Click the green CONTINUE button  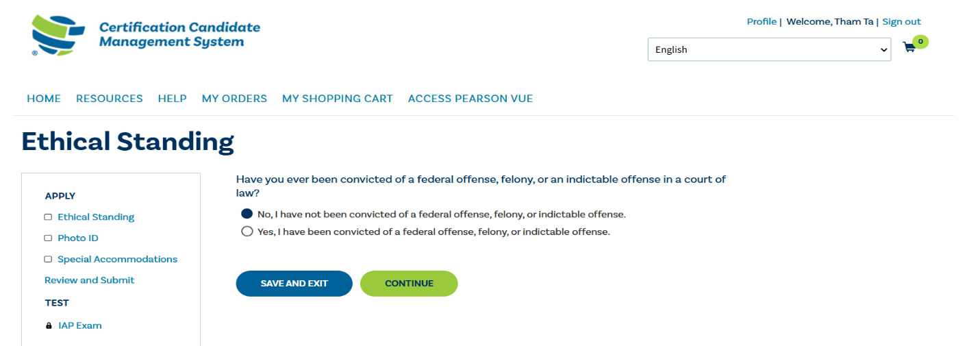point(409,284)
